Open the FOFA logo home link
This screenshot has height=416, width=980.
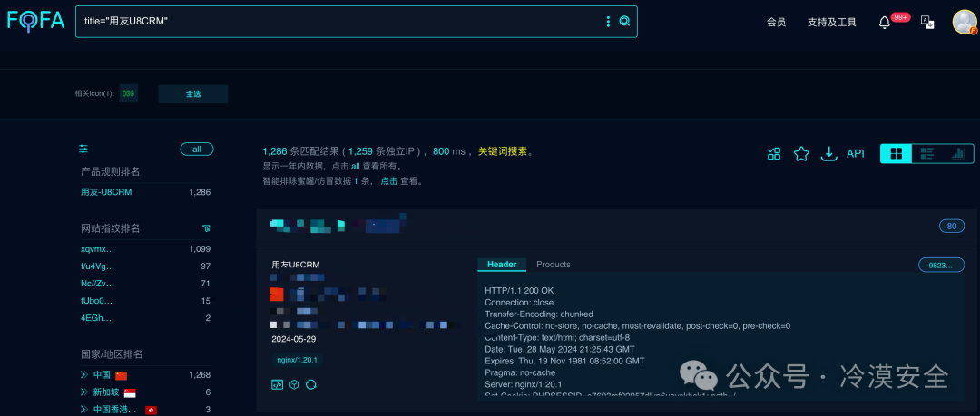pos(35,21)
